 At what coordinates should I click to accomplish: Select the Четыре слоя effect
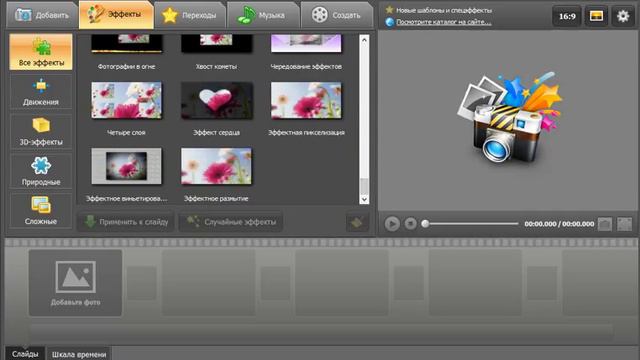[x=127, y=100]
